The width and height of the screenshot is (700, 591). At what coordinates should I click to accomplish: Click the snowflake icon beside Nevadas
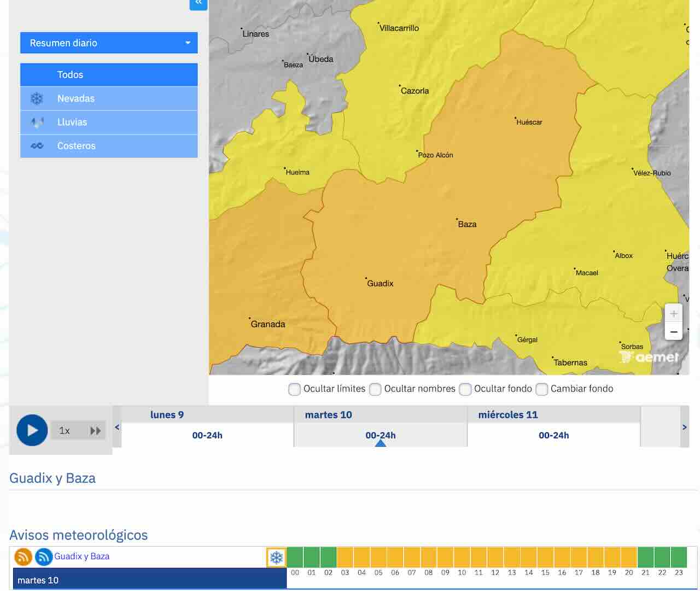point(37,98)
